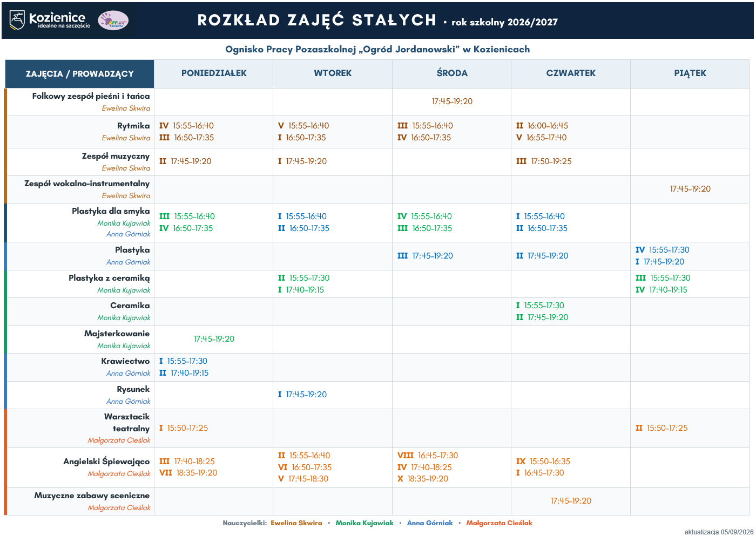
Task: Click Plastyka Friday slot IV 15:55–17:30
Action: (x=662, y=250)
